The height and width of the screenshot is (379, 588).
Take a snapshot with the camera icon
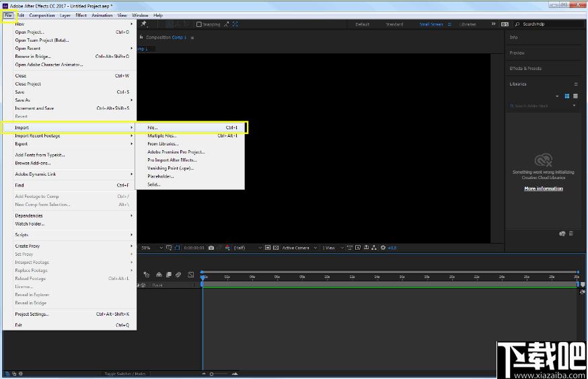(x=211, y=248)
